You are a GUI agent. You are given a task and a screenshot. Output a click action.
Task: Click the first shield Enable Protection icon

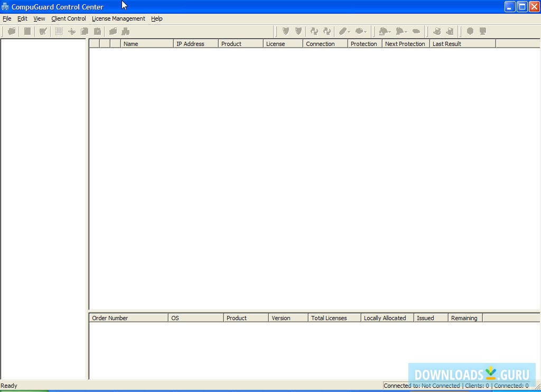point(285,31)
